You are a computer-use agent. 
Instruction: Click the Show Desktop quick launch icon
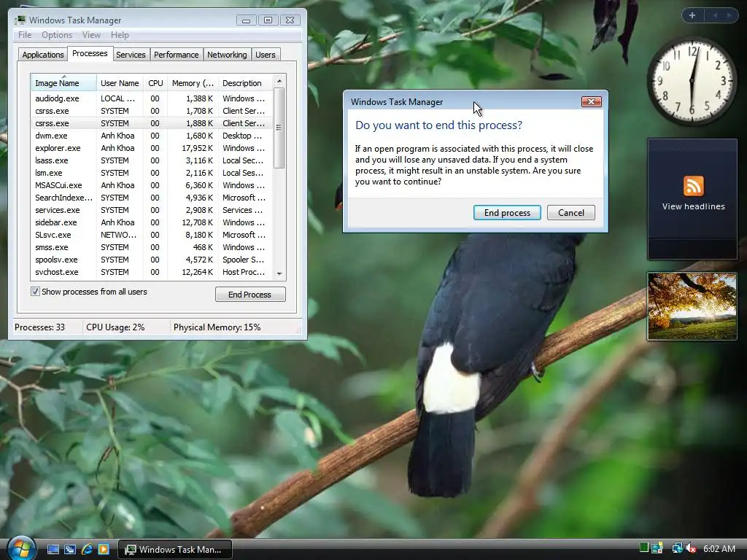(53, 549)
